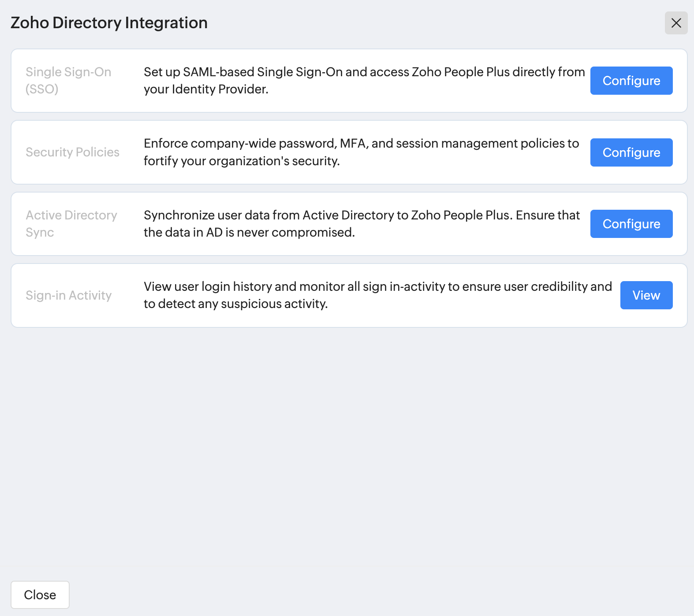694x616 pixels.
Task: Click the 'Zoho Directory Integration' heading
Action: [109, 23]
